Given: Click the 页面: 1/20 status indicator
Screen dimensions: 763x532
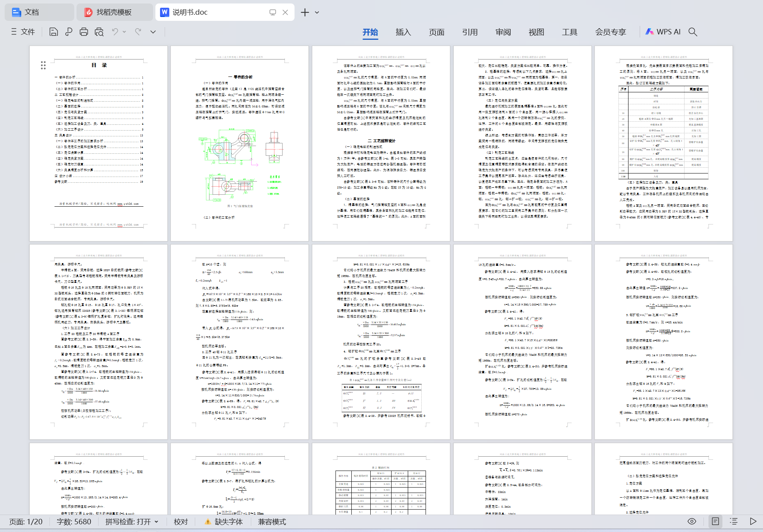Looking at the screenshot, I should [26, 522].
